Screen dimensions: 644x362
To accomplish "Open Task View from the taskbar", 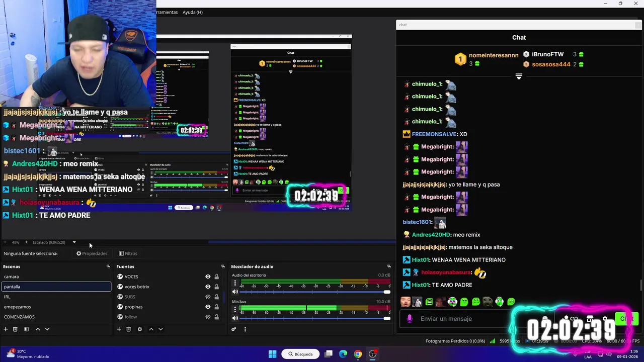I will coord(329,354).
